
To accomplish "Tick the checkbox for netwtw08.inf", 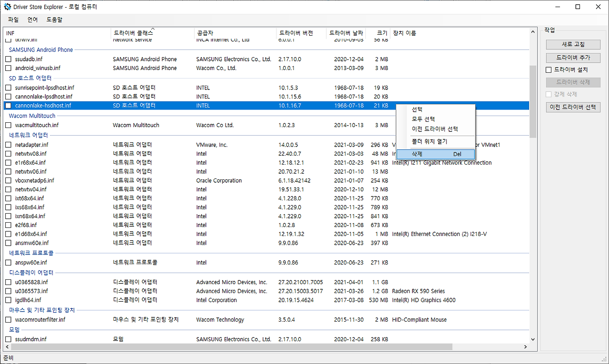I will tap(8, 154).
